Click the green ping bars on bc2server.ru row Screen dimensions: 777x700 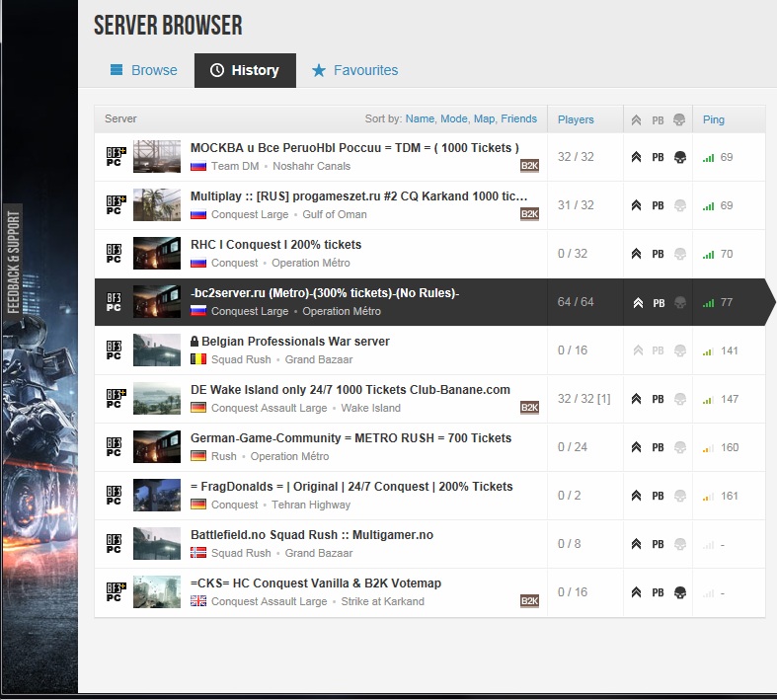tap(708, 303)
